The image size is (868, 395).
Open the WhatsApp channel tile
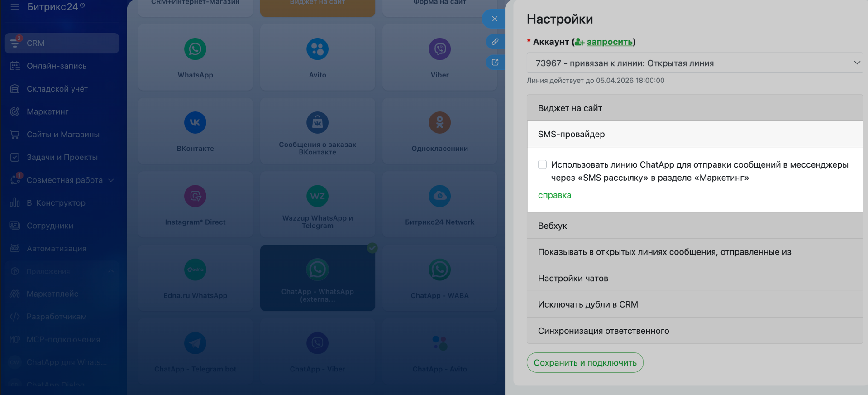click(195, 57)
